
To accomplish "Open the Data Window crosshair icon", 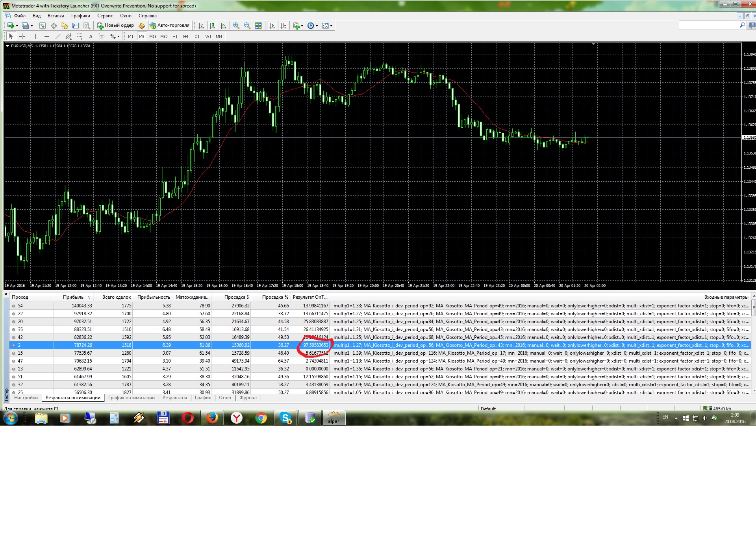I will pyautogui.click(x=54, y=26).
